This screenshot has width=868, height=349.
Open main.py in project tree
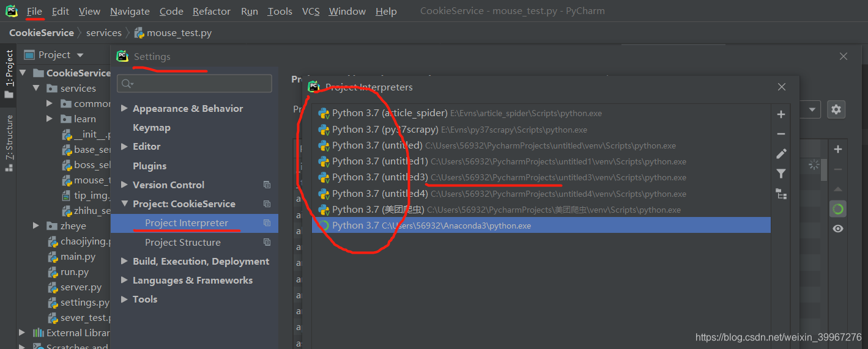pyautogui.click(x=78, y=257)
